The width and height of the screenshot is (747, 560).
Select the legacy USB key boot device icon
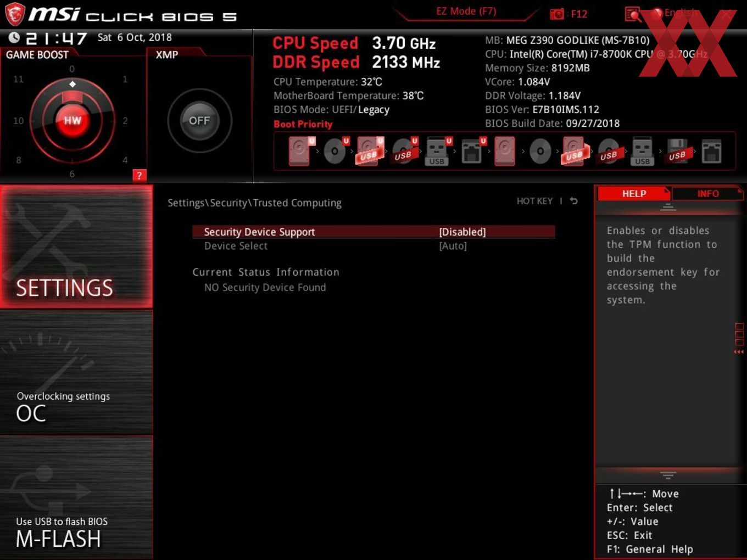pos(642,151)
